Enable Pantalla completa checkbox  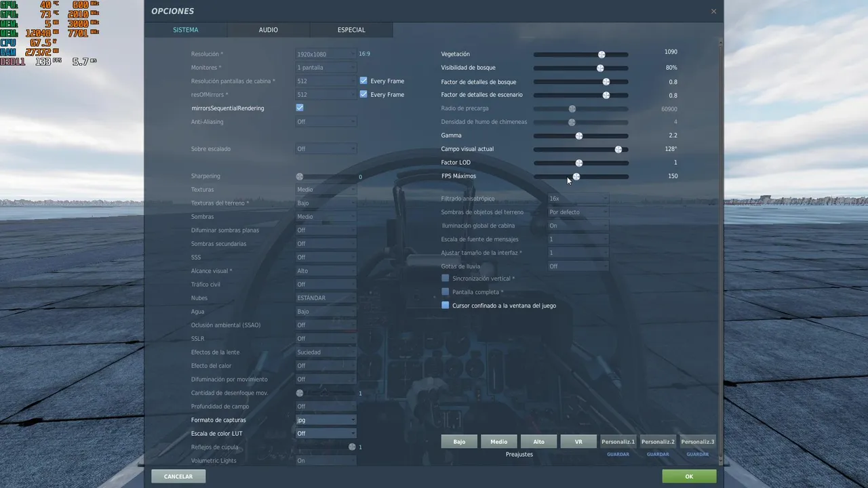446,292
